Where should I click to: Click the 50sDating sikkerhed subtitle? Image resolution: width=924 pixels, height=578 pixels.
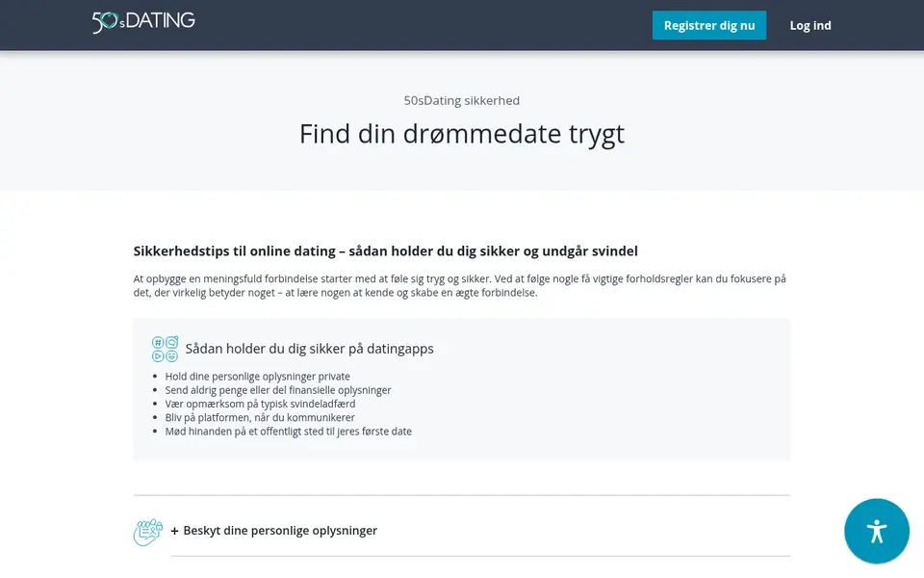pyautogui.click(x=461, y=100)
